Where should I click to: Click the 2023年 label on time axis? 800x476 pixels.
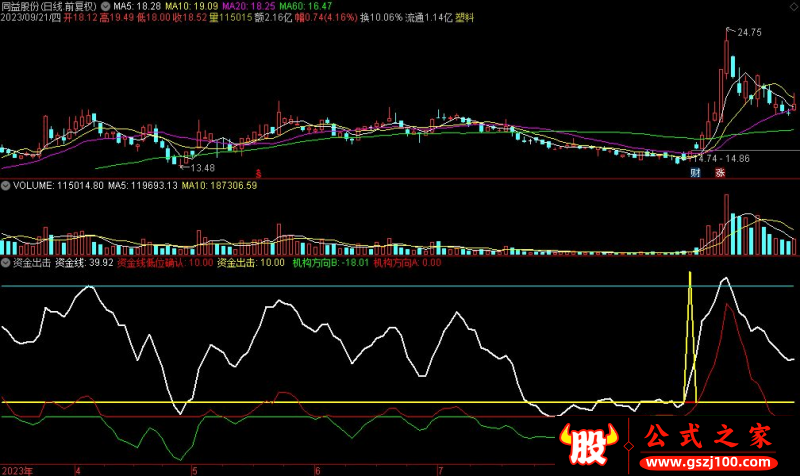(x=18, y=469)
